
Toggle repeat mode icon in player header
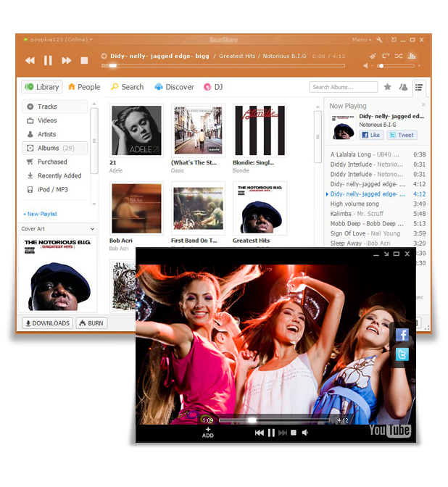[386, 56]
